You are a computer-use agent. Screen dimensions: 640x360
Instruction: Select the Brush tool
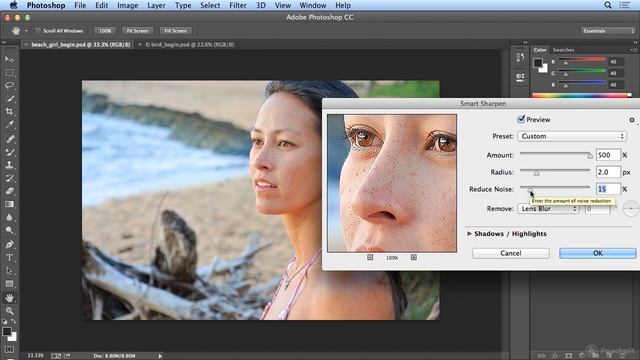tap(9, 152)
